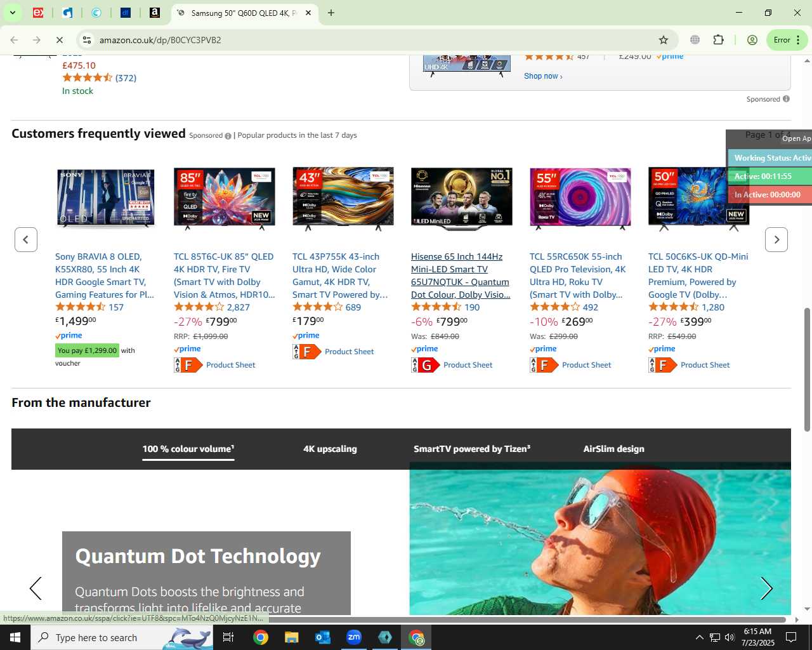Switch to the Amazon 'a' pinned tab
This screenshot has height=650, width=812.
coord(155,13)
